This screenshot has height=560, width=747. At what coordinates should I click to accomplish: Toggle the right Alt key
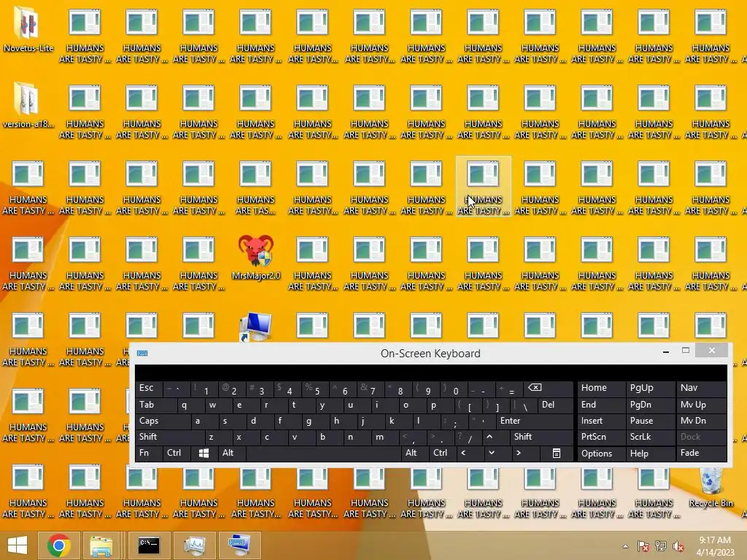tap(414, 454)
